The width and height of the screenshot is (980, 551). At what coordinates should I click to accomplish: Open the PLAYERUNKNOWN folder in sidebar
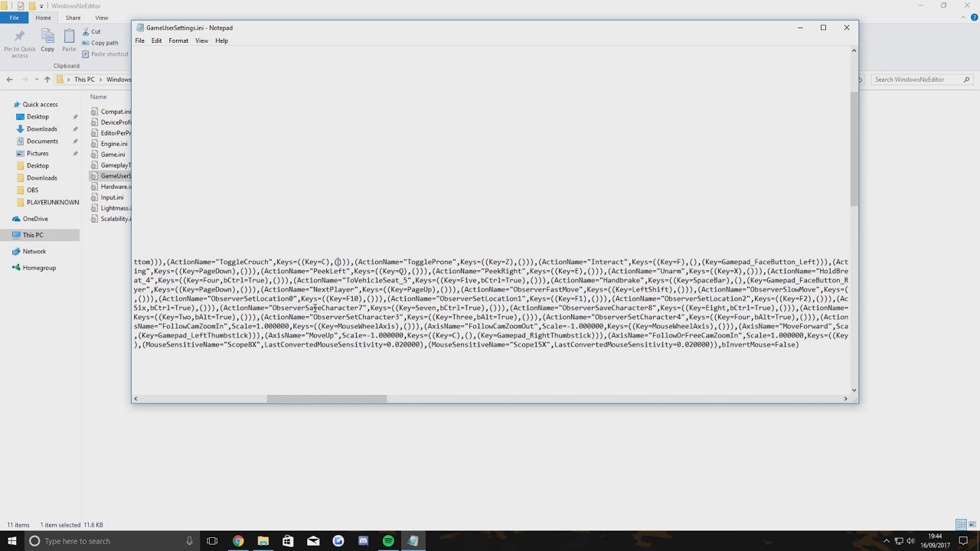(x=52, y=203)
